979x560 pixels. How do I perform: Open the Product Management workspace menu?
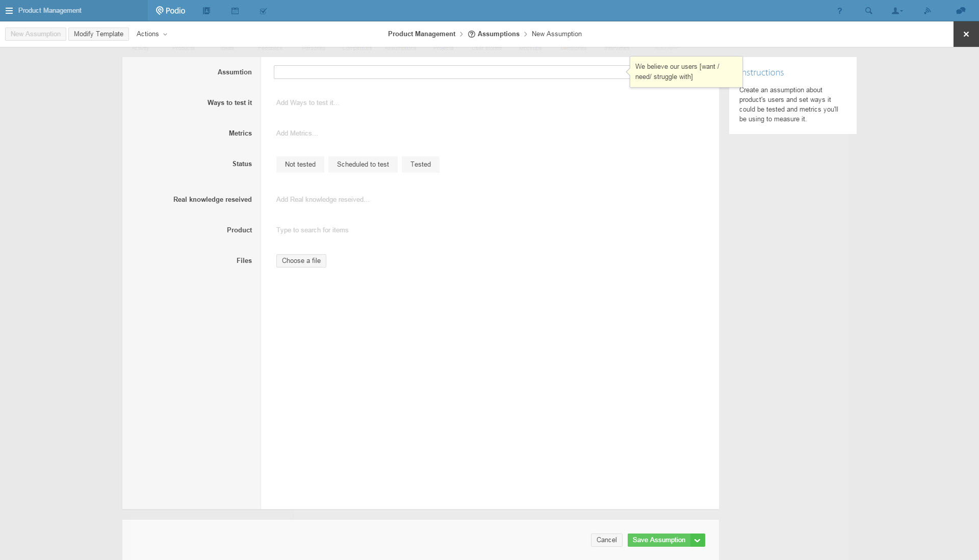click(x=44, y=11)
